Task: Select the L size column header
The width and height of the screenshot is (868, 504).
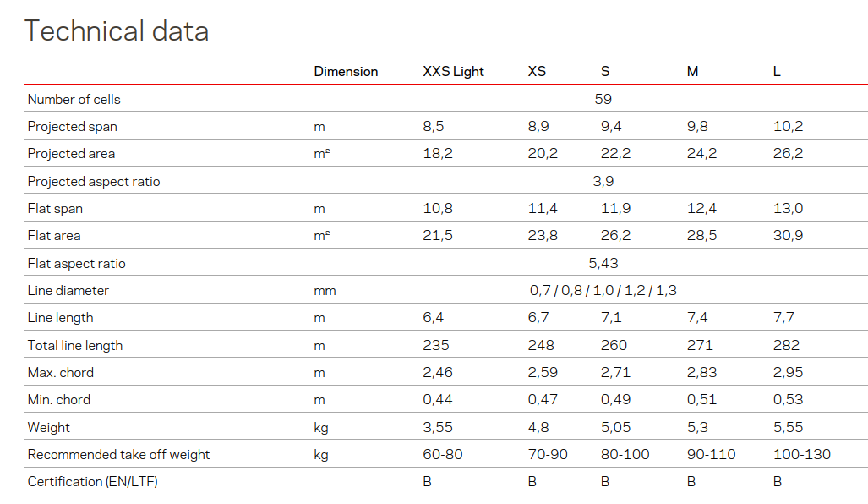Action: tap(777, 72)
